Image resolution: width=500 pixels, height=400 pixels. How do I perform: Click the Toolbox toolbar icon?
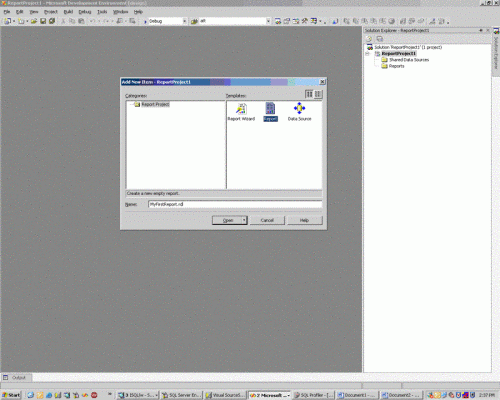pos(305,21)
